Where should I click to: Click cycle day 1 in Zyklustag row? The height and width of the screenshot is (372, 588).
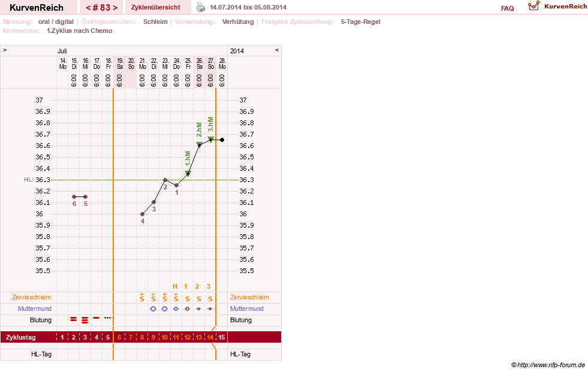tap(62, 337)
